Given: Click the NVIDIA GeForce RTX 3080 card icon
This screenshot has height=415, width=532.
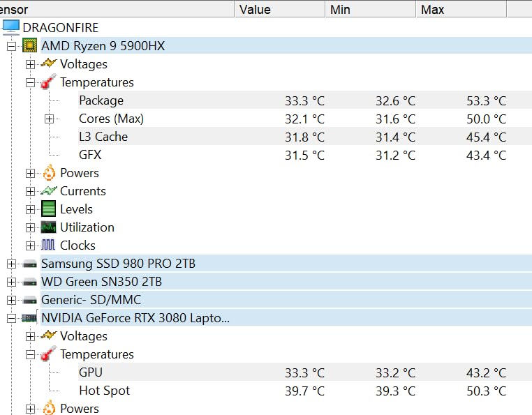Looking at the screenshot, I should point(29,317).
